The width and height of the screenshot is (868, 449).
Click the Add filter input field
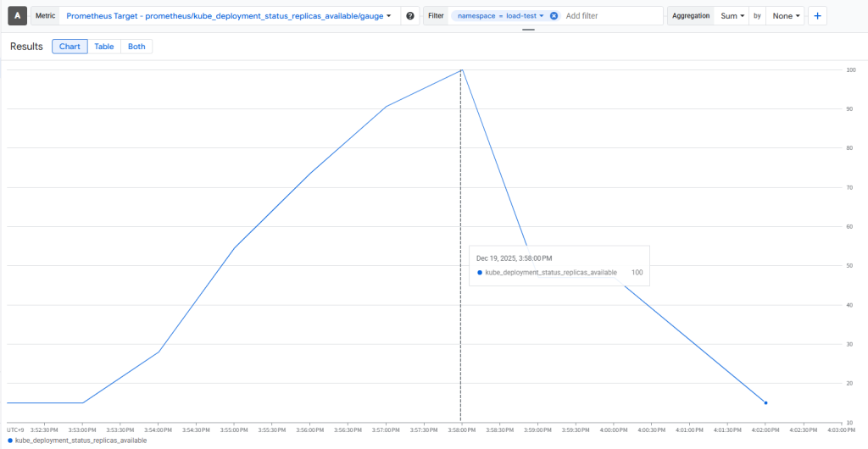pos(610,16)
